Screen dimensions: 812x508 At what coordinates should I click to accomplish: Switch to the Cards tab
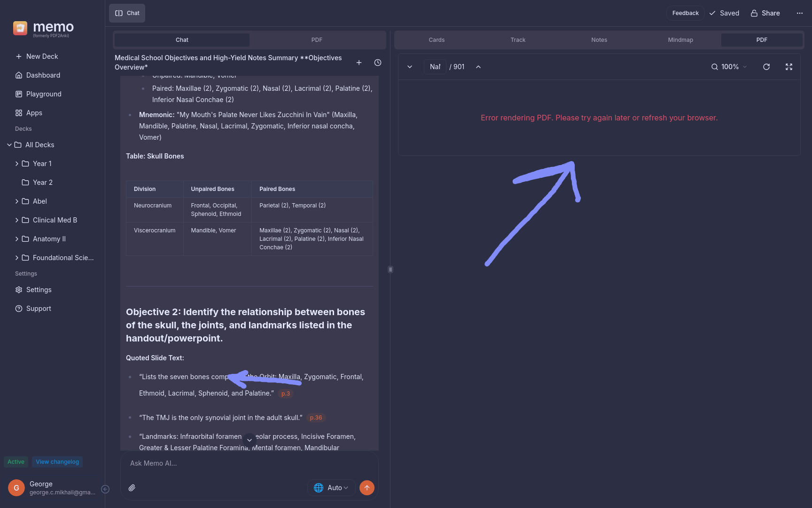coord(437,40)
